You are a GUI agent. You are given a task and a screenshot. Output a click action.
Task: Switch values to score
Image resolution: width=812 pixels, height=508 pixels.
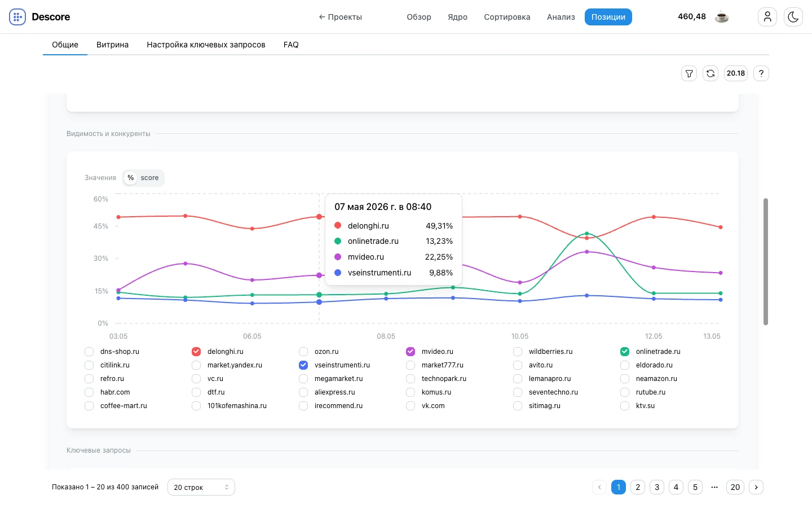(150, 178)
